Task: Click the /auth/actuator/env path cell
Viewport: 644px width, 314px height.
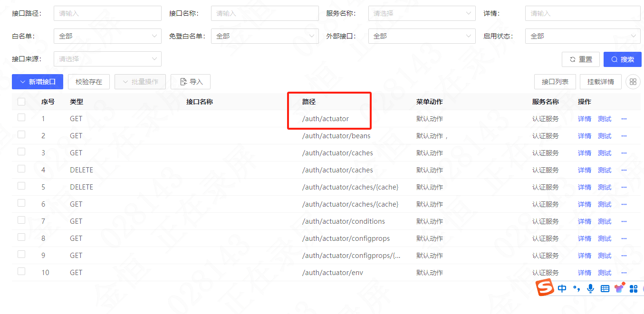Action: (x=333, y=273)
